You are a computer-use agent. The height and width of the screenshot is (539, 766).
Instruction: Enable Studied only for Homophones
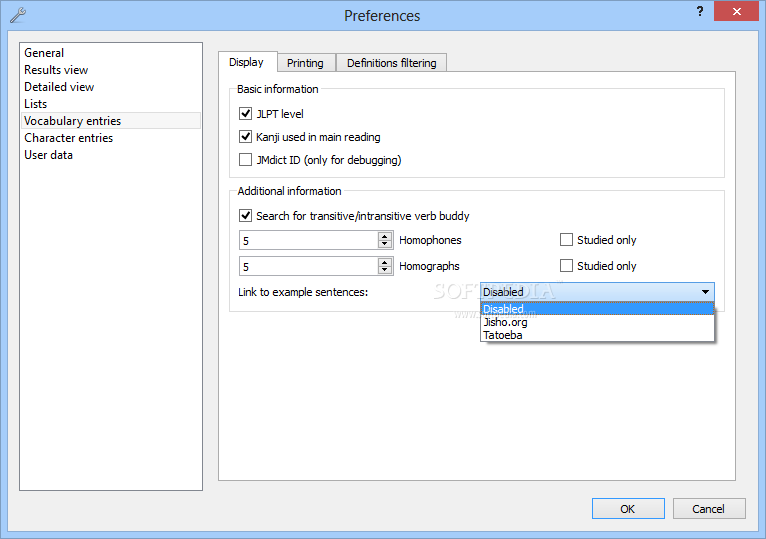[567, 240]
